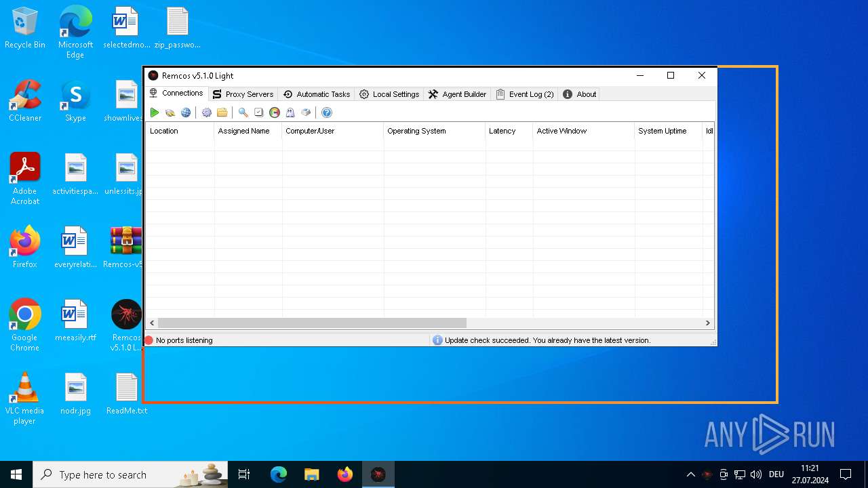Click the volume speaker tray icon
This screenshot has width=868, height=488.
756,474
